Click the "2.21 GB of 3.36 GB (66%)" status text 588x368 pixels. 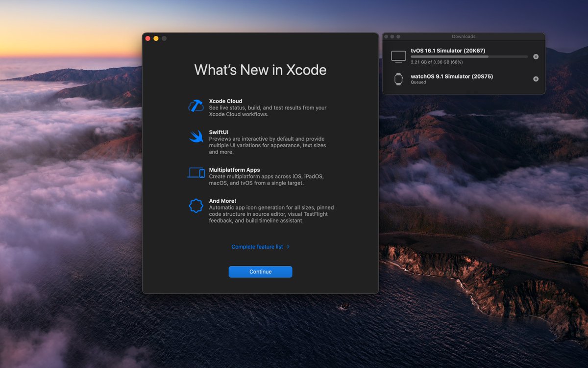click(x=437, y=62)
